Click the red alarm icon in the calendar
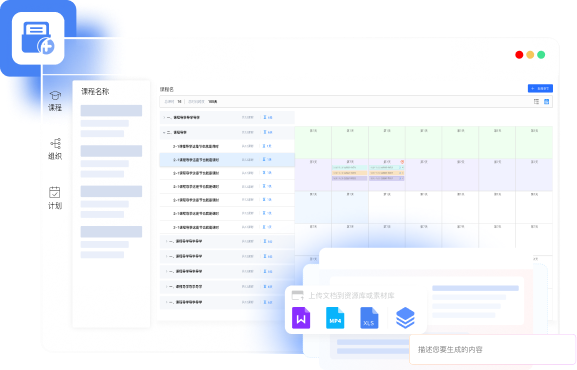 tap(402, 162)
